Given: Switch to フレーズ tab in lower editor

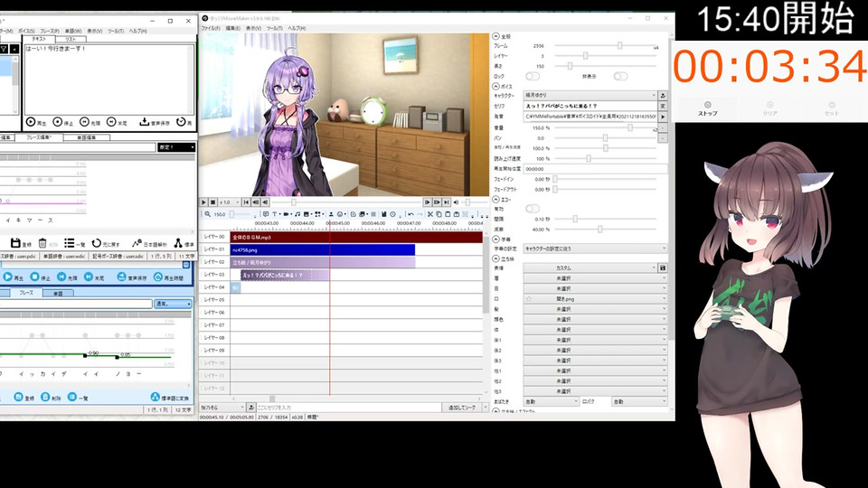Looking at the screenshot, I should tap(26, 293).
